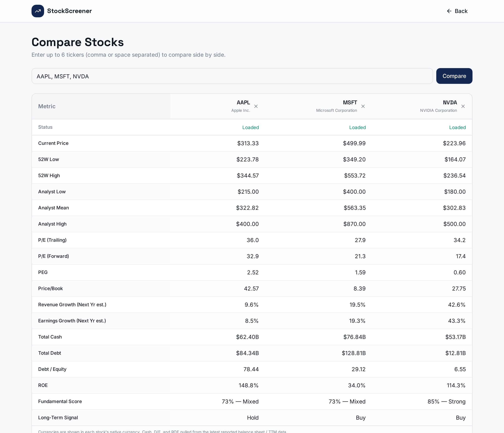Viewport: 504px width, 433px height.
Task: Click the back arrow icon
Action: [x=449, y=11]
